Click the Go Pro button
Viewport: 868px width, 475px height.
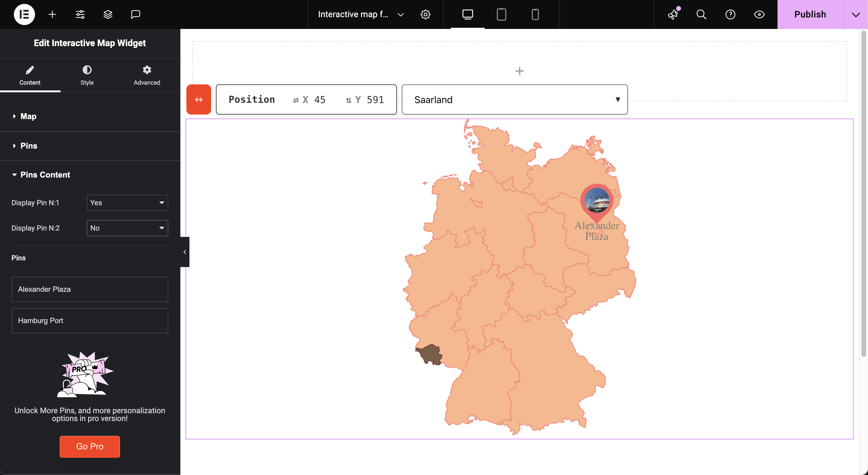tap(90, 446)
